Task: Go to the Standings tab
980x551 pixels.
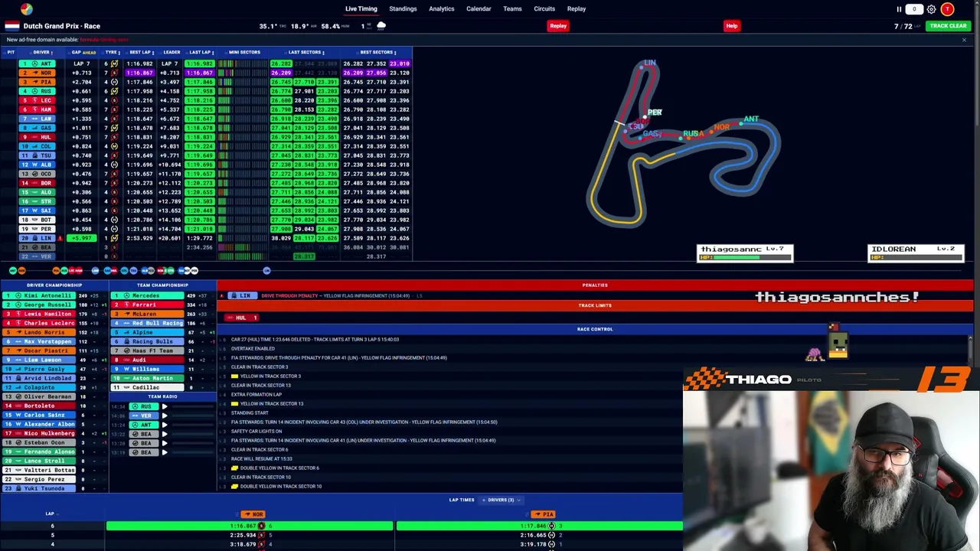Action: (403, 9)
